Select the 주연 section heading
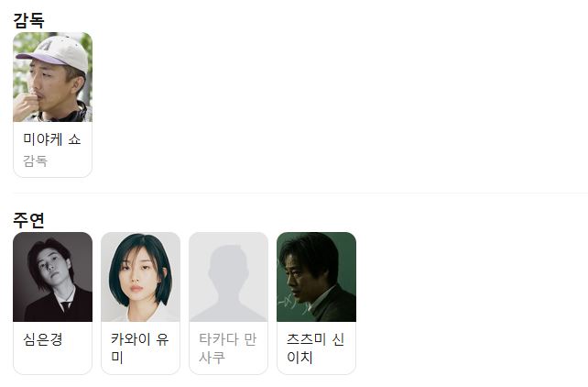 click(28, 220)
